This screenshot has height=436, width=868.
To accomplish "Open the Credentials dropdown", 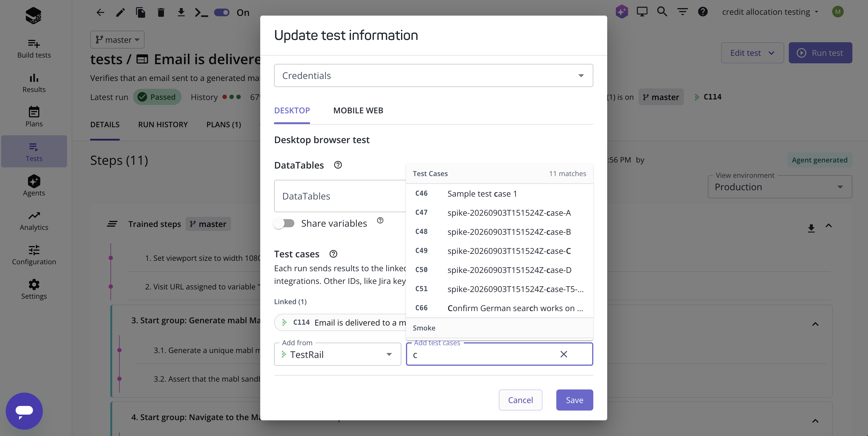I will click(433, 75).
